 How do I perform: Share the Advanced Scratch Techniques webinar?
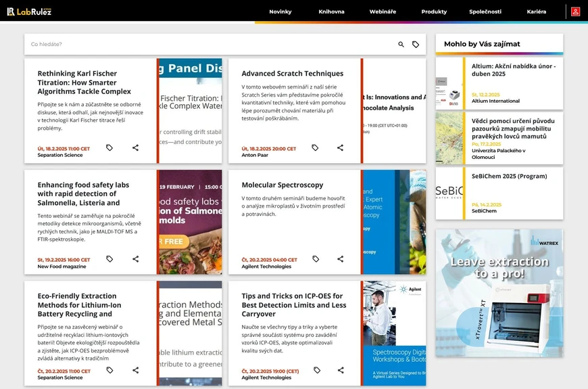340,147
